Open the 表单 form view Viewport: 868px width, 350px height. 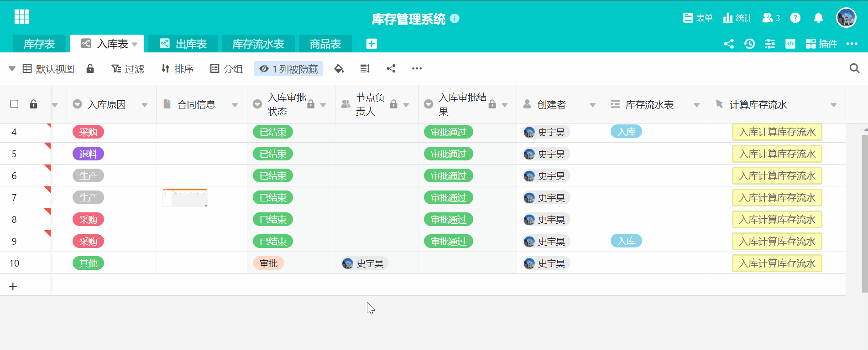[x=698, y=18]
